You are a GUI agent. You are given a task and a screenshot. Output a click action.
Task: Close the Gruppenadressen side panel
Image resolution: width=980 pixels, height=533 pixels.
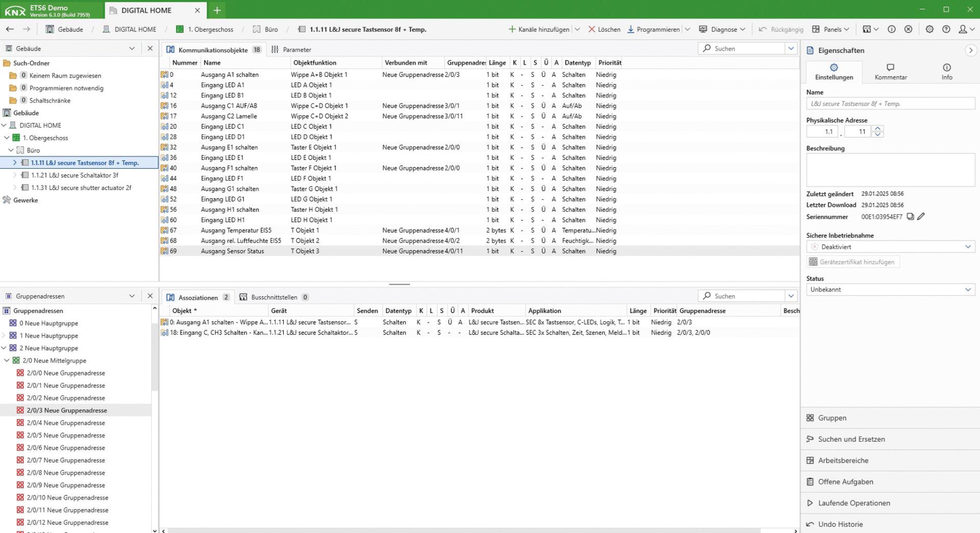coord(150,296)
